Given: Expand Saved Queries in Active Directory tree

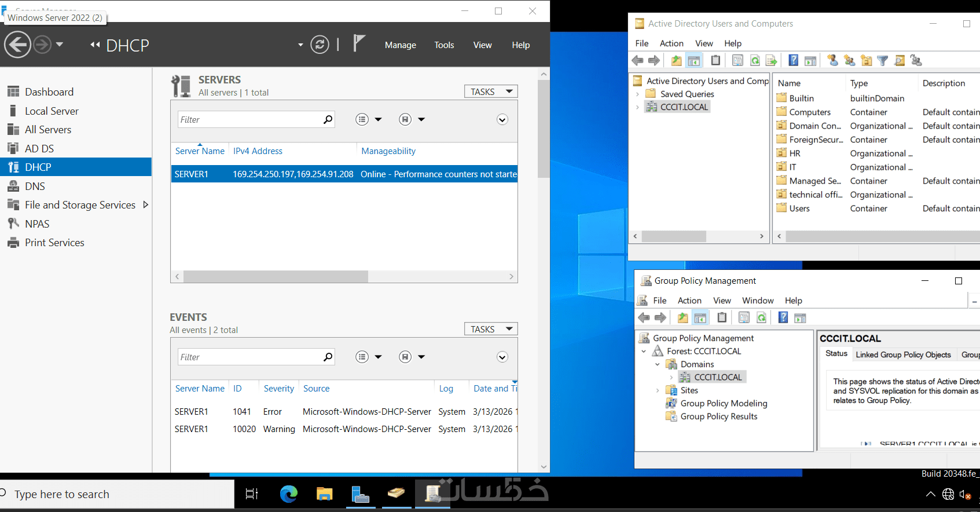Looking at the screenshot, I should click(x=637, y=94).
